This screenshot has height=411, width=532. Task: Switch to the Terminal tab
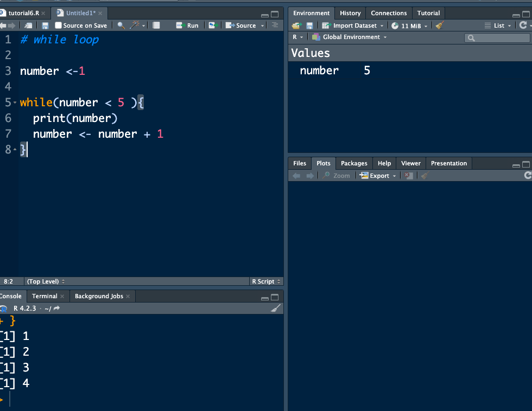point(45,296)
